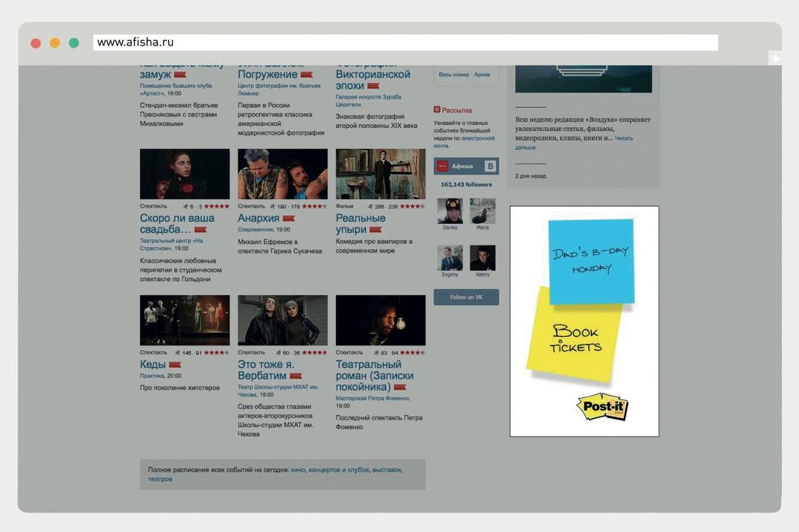799x532 pixels.
Task: Click the red Афиша logo icon
Action: tap(442, 166)
